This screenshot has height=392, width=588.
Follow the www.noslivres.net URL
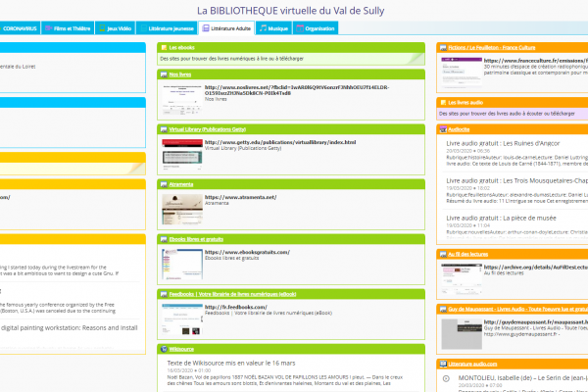[297, 90]
